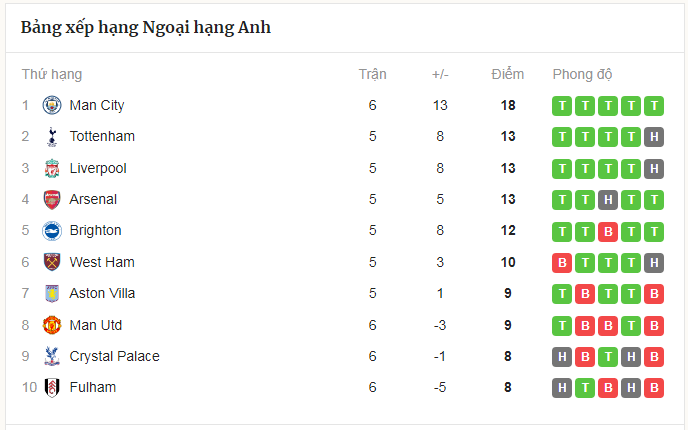
Task: Open the Man City team link
Action: click(97, 105)
